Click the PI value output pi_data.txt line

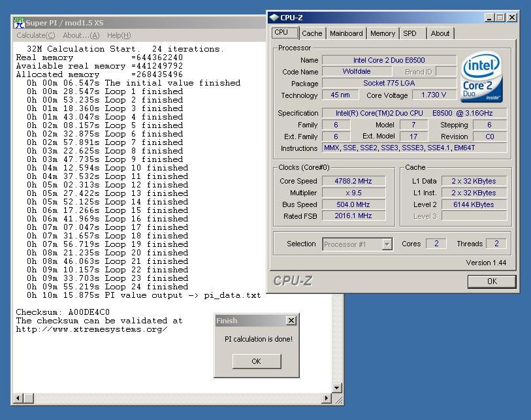(x=144, y=295)
